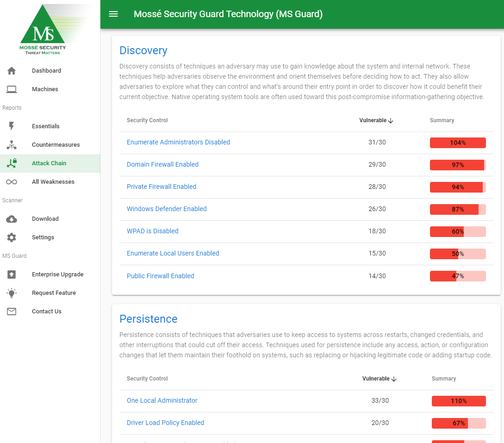Open Enumerate Local Users Enabled control
This screenshot has height=443, width=504.
(x=173, y=253)
